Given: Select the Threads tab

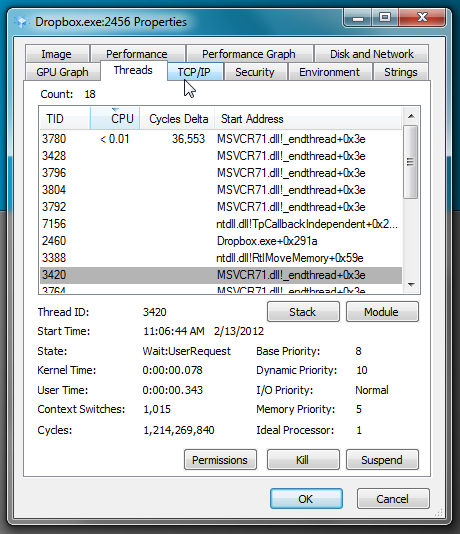Looking at the screenshot, I should point(133,70).
